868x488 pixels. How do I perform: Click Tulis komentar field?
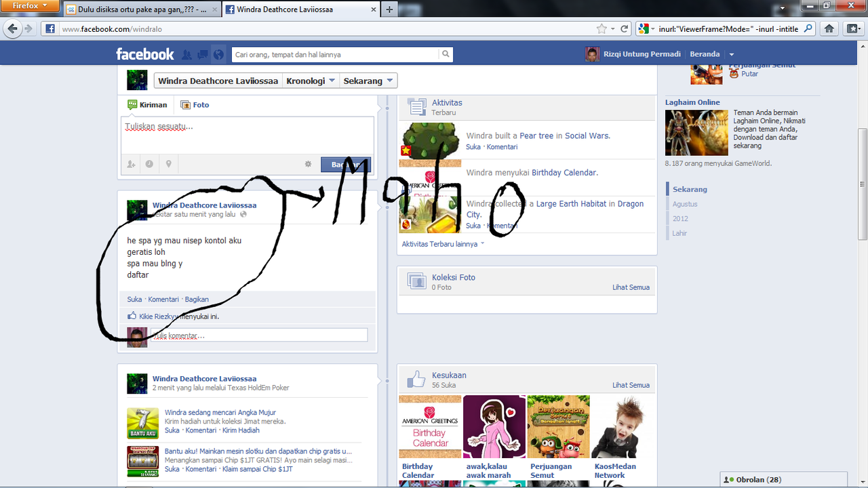click(259, 335)
